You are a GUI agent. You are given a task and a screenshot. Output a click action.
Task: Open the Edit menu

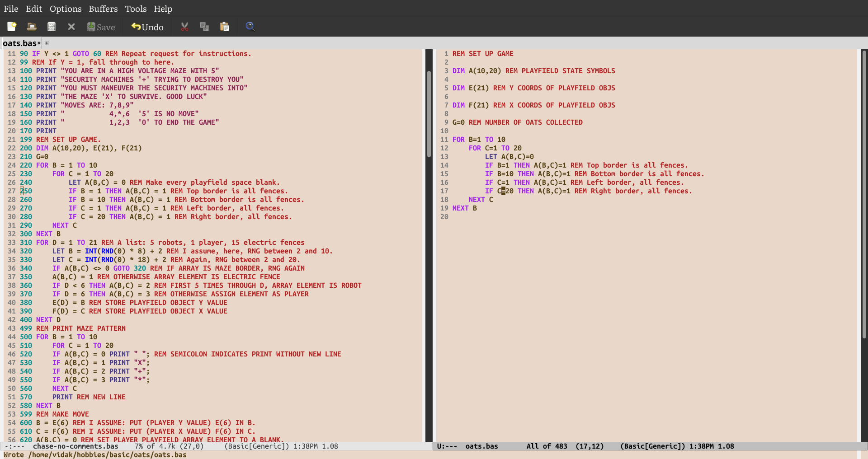click(34, 9)
